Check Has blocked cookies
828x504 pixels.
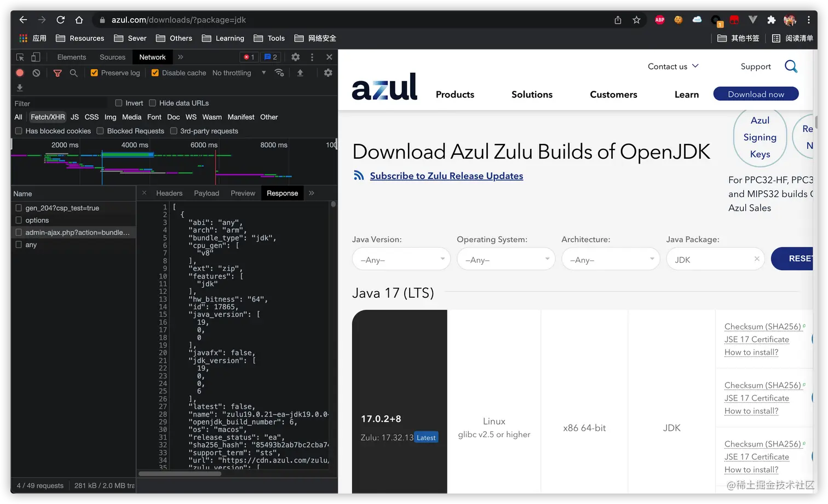[19, 131]
